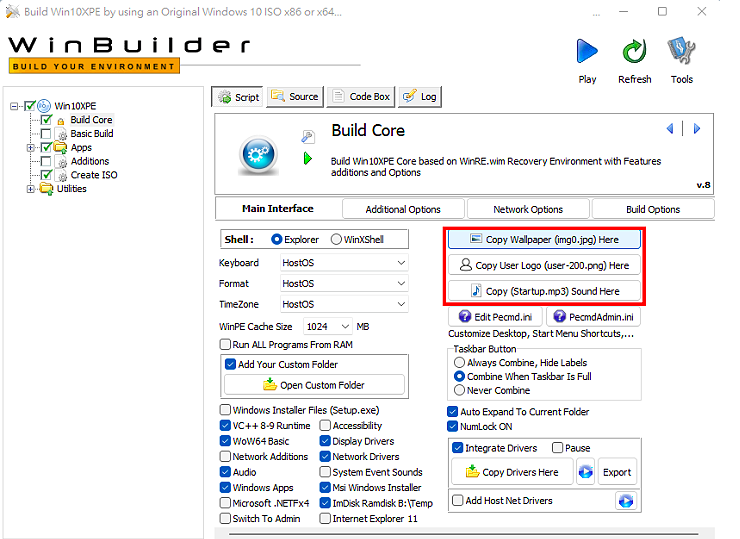Screen dimensions: 740x539
Task: Click the Build Core gear logo
Action: click(x=258, y=154)
